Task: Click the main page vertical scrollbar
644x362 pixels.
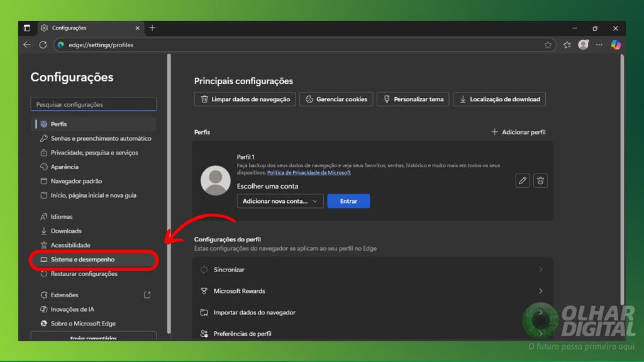Action: (622, 180)
